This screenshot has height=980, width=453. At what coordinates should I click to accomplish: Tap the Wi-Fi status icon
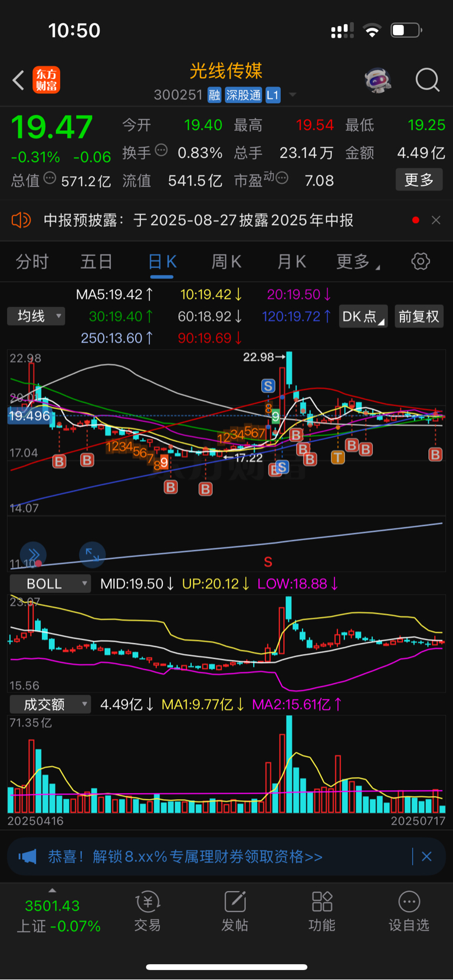(372, 31)
